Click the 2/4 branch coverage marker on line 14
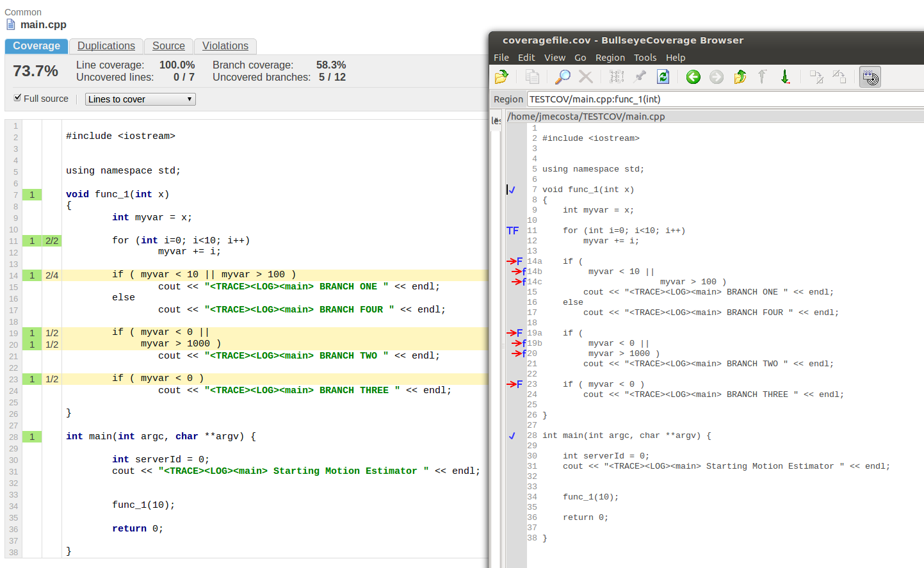This screenshot has width=924, height=568. [52, 275]
